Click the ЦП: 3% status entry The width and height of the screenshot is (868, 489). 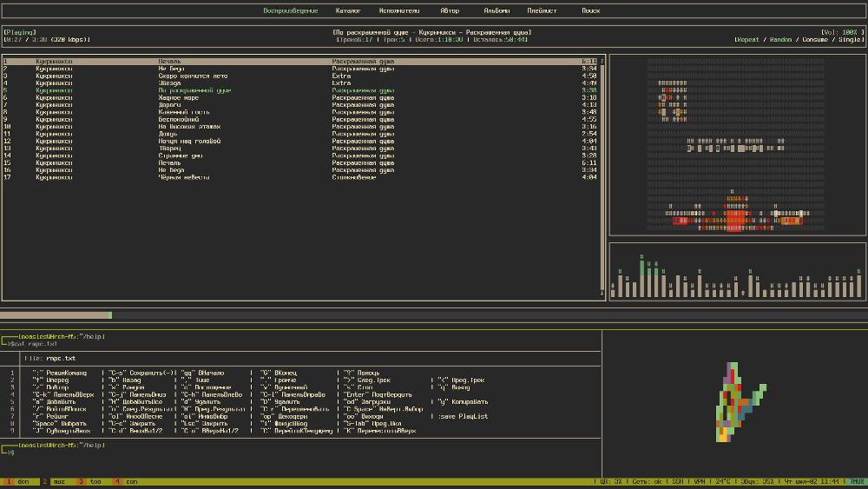click(611, 482)
